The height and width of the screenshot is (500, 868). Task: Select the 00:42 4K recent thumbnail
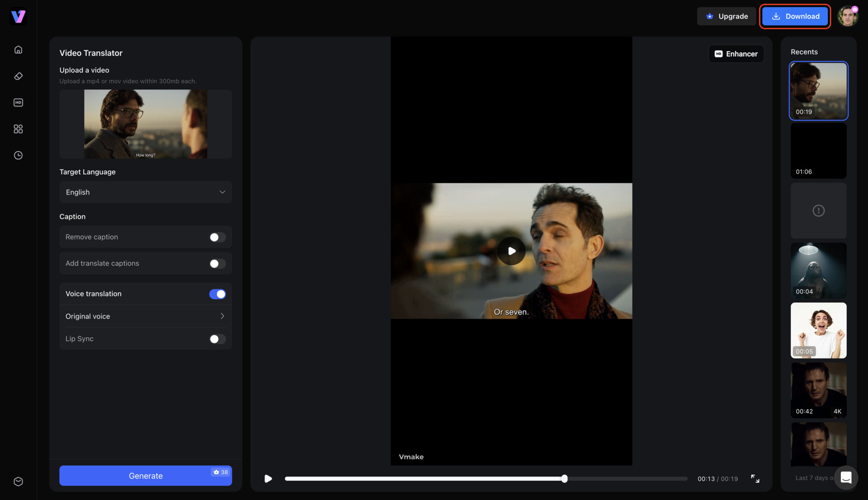click(x=818, y=390)
